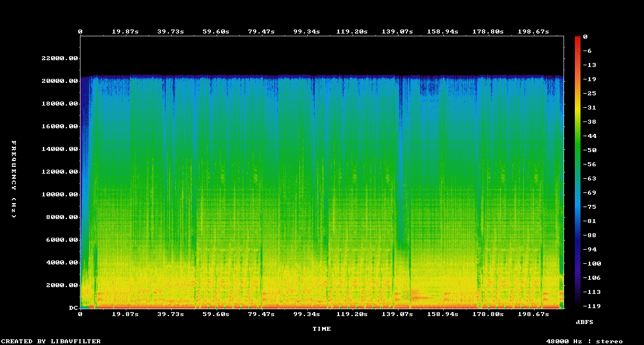Click the dark dip near 150s at 19 kHz

429,87
